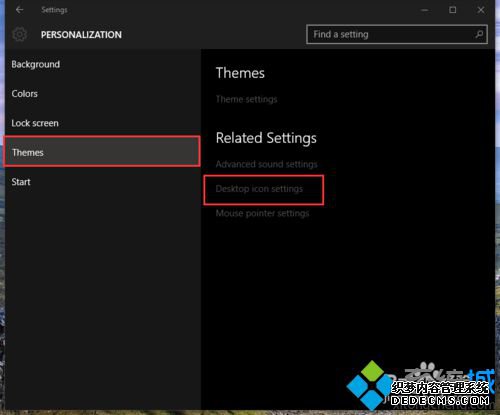Maximize the Settings window
Image resolution: width=500 pixels, height=415 pixels.
(x=452, y=10)
